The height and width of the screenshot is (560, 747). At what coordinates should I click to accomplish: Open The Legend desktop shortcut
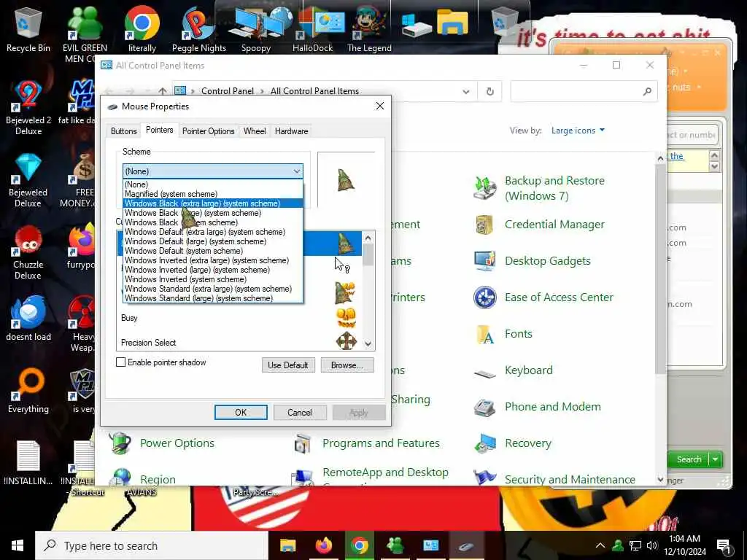pyautogui.click(x=369, y=29)
